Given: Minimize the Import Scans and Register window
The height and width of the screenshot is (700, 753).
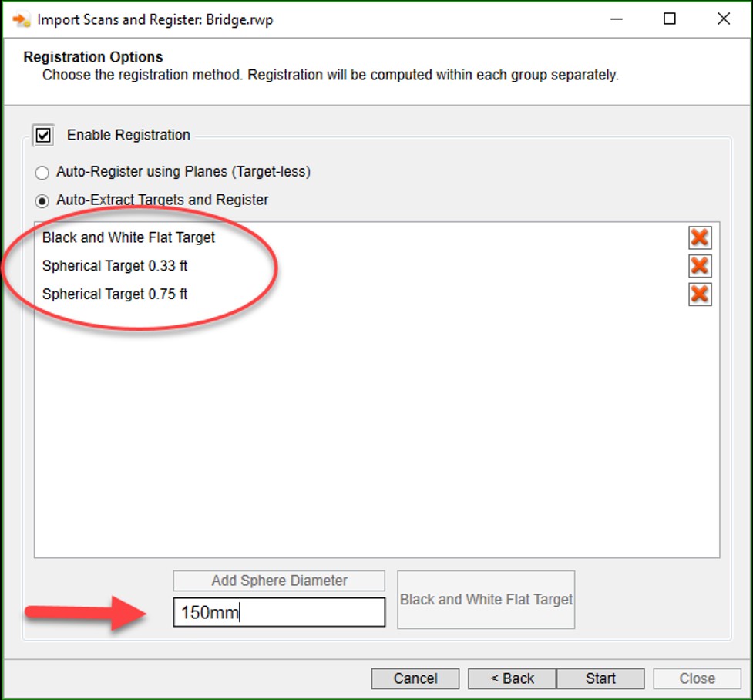Looking at the screenshot, I should [617, 19].
